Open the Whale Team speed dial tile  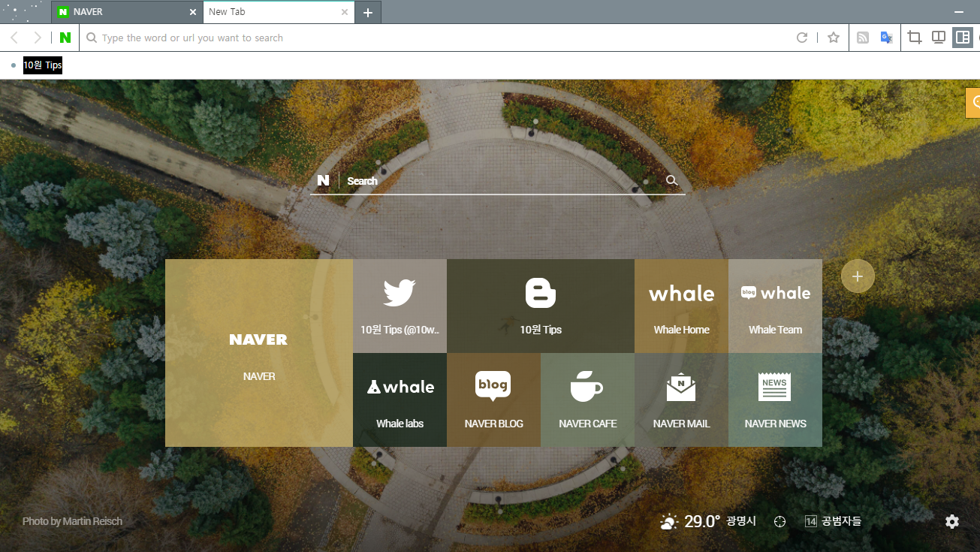(x=775, y=306)
